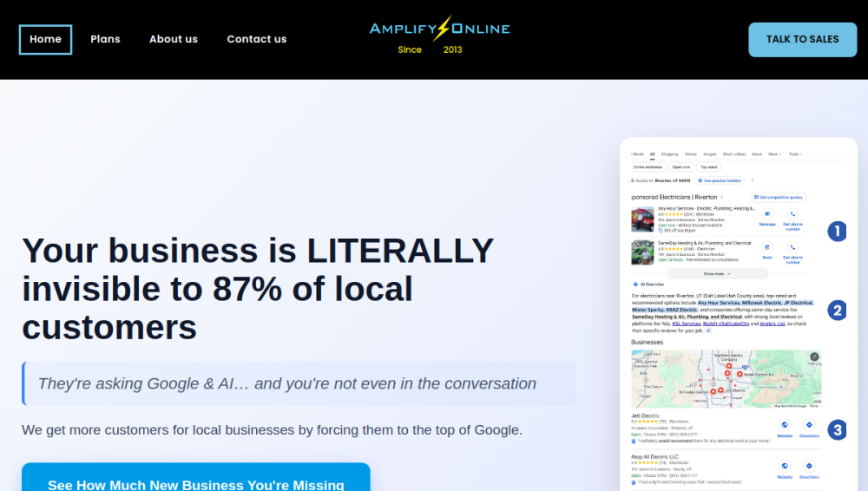Click Book icon for SameDay Heating & Air
This screenshot has height=491, width=868.
[x=767, y=247]
